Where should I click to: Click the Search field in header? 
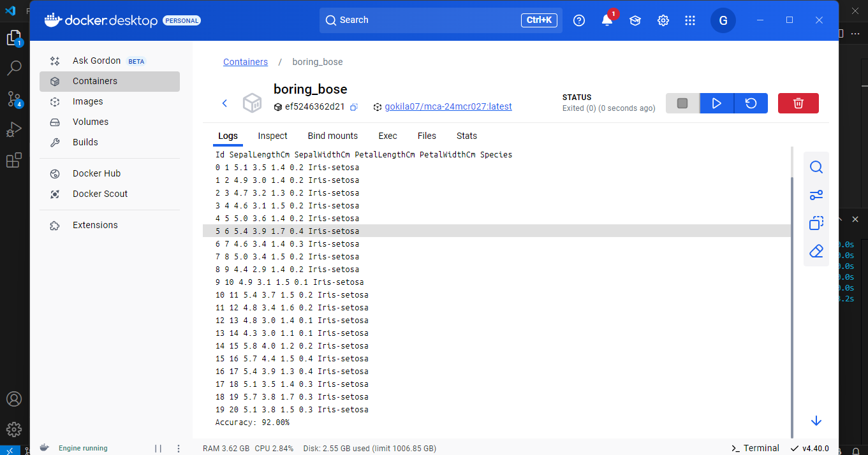[441, 20]
